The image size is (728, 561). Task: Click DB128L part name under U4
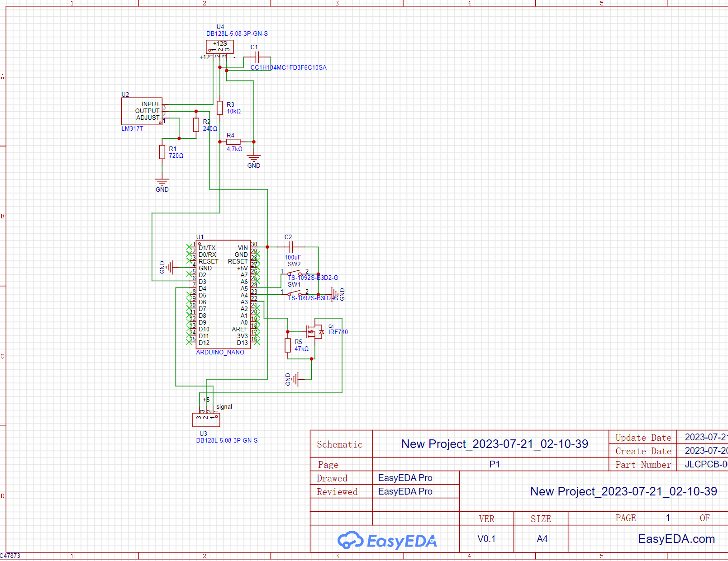point(237,33)
